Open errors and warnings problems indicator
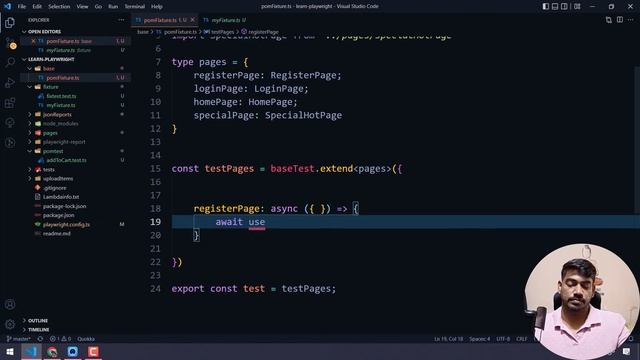Viewport: 640px width, 360px height. coord(60,339)
